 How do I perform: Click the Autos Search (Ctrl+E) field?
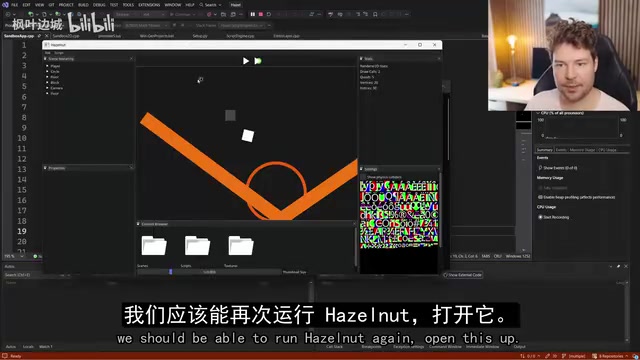coord(32,275)
